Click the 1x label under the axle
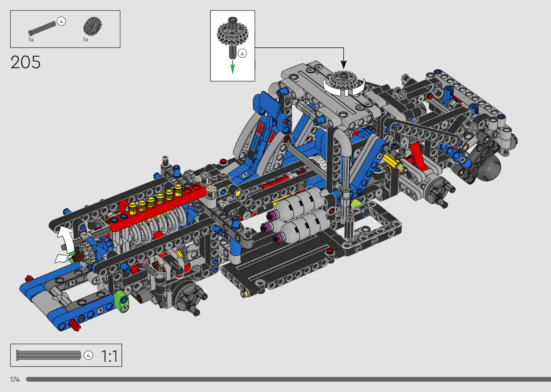This screenshot has width=551, height=392. tap(31, 40)
